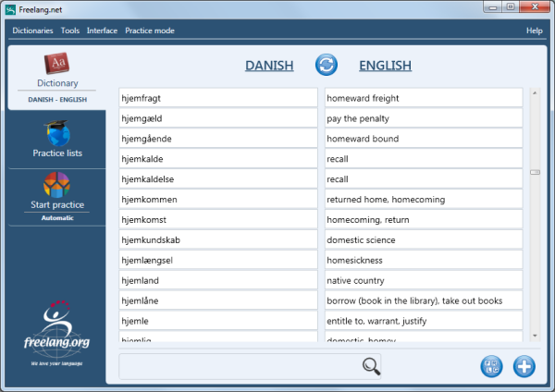Click inside the search input field
Viewport: 555px width, 392px height.
239,366
